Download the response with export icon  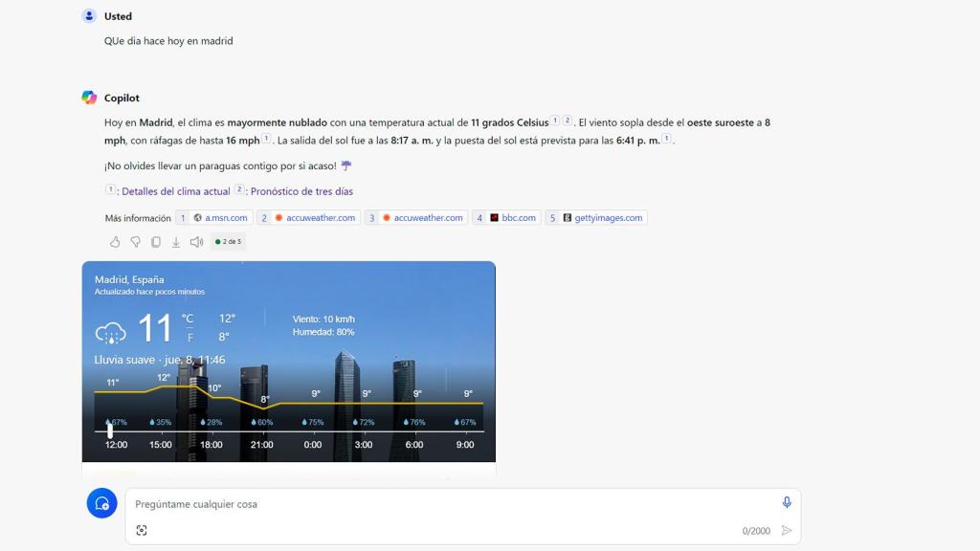tap(176, 242)
